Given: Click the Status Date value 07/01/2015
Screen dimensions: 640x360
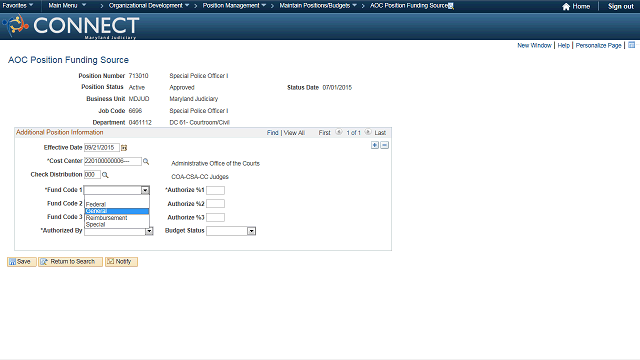Looking at the screenshot, I should click(x=337, y=87).
